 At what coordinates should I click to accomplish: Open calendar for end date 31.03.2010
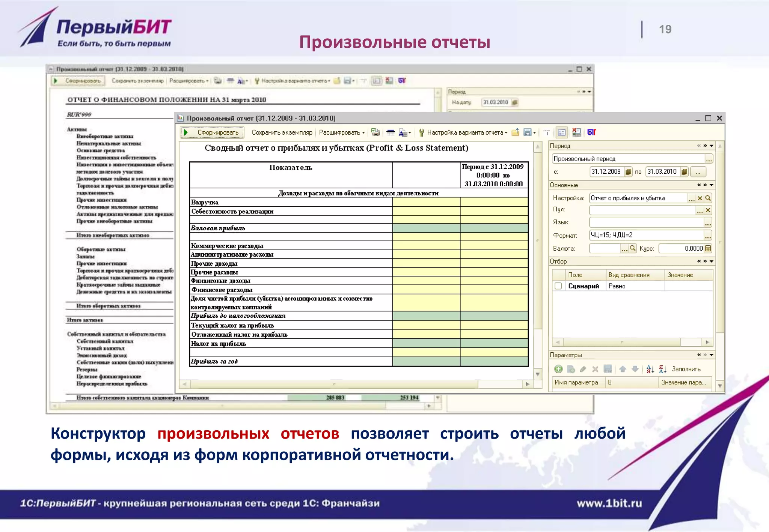click(684, 172)
